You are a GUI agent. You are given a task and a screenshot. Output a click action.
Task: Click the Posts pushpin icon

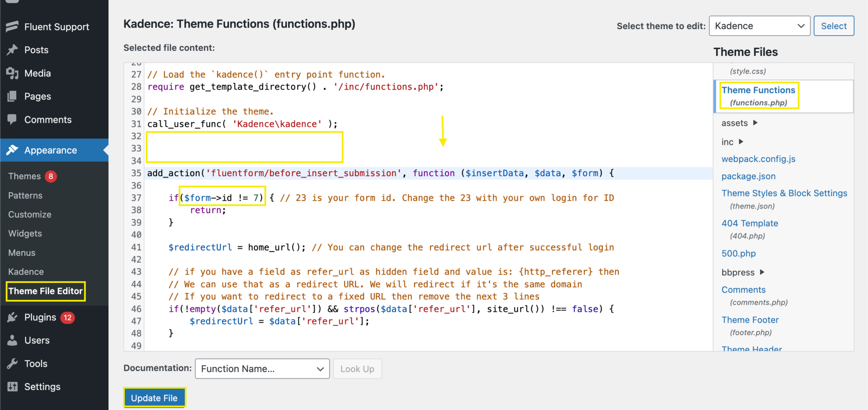[x=12, y=50]
